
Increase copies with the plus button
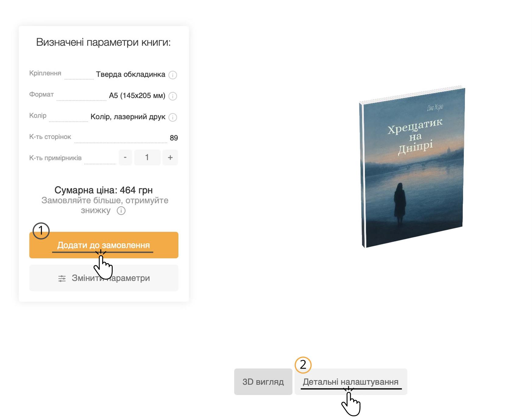(x=170, y=158)
